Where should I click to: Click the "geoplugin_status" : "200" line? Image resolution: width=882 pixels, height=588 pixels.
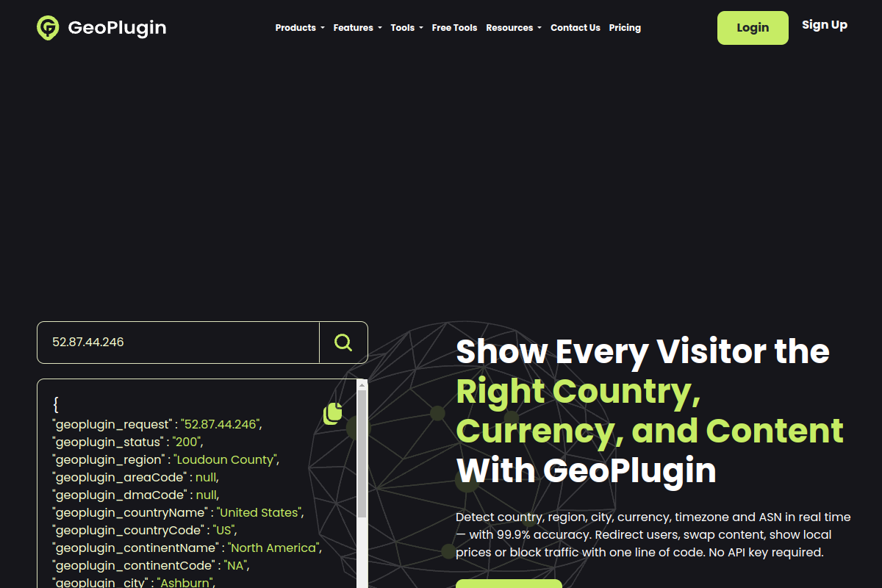coord(128,442)
